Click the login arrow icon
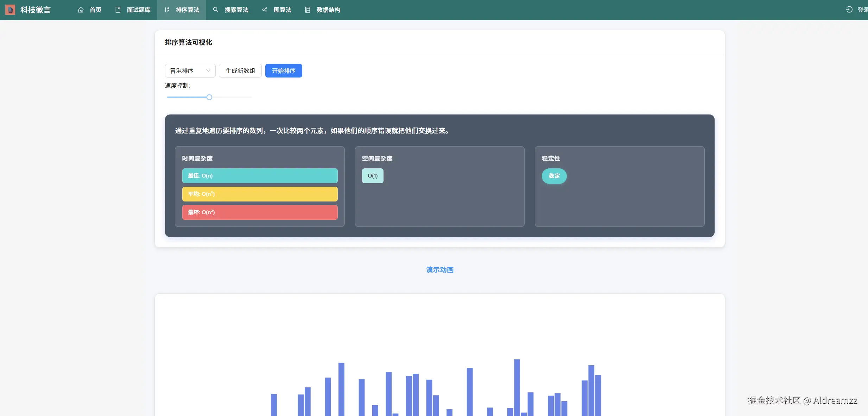This screenshot has width=868, height=416. point(849,10)
